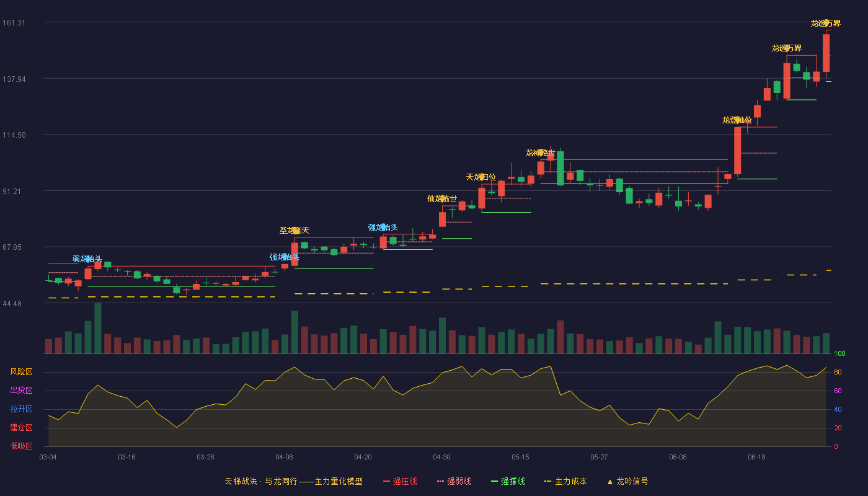Click the 05-15 date label
Viewport: 868px width, 496px height.
pos(520,457)
